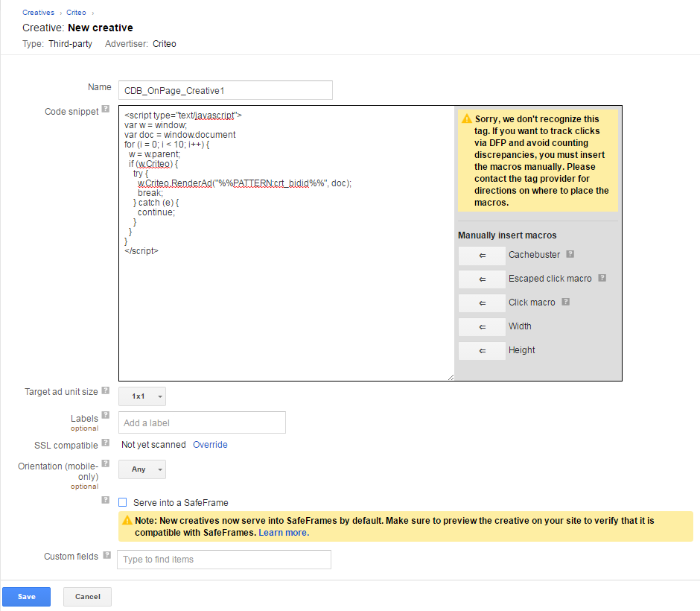The height and width of the screenshot is (611, 700).
Task: Open the Target ad unit size dropdown
Action: (142, 396)
